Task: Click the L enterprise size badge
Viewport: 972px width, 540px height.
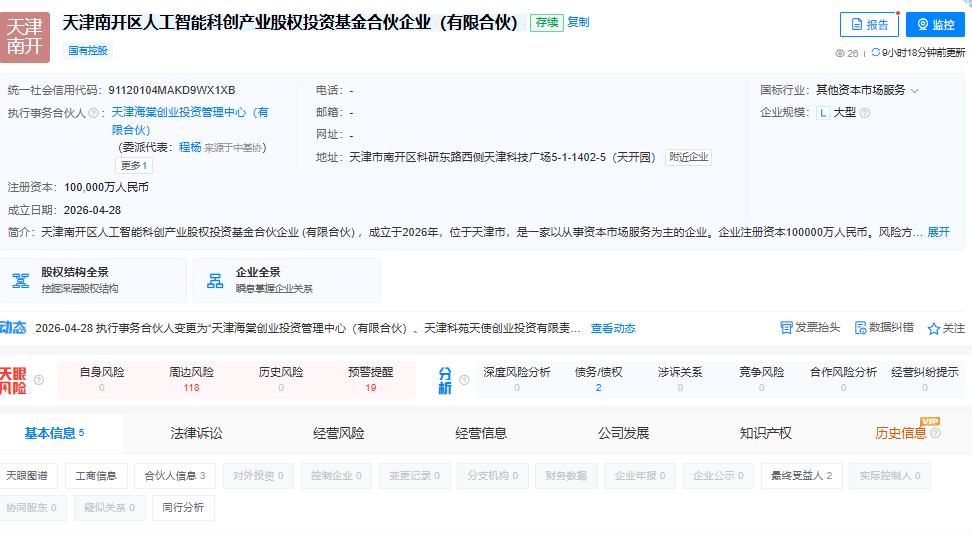Action: [823, 113]
